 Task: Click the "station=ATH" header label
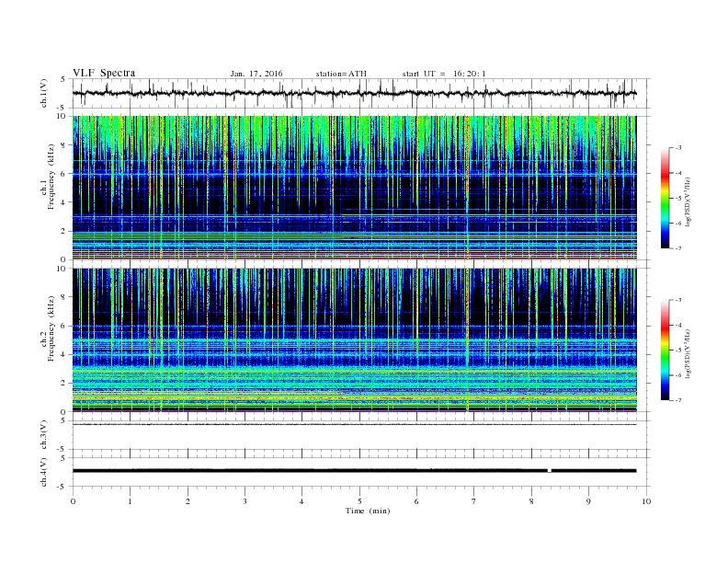(341, 74)
